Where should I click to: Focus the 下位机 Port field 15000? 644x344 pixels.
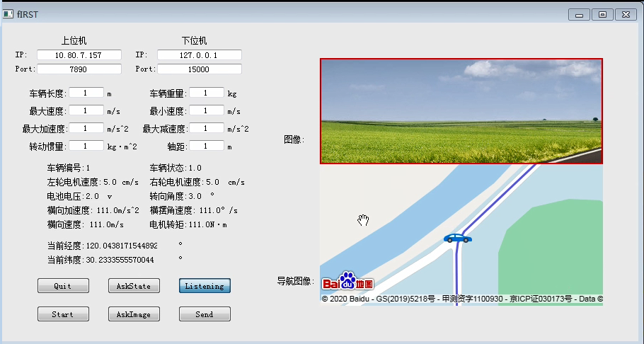click(200, 69)
